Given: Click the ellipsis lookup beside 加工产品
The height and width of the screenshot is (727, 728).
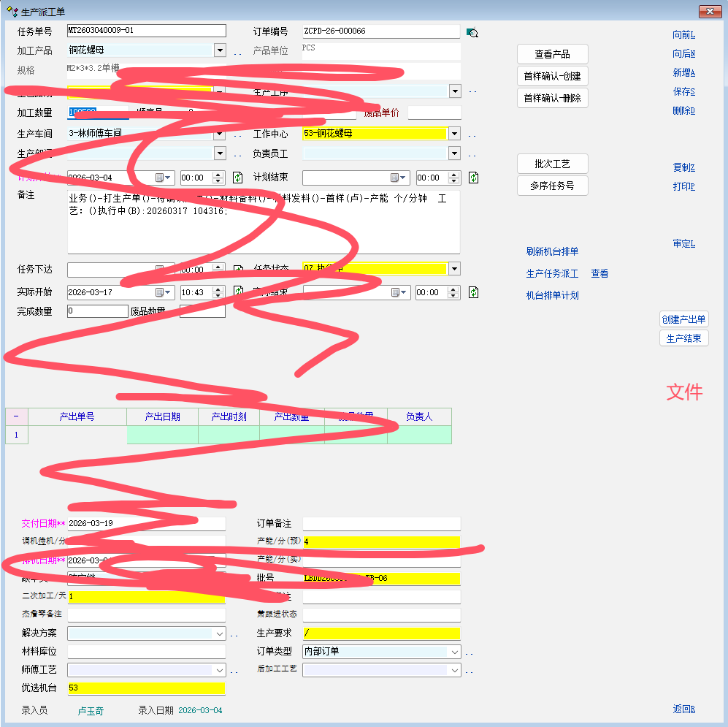Looking at the screenshot, I should point(237,52).
